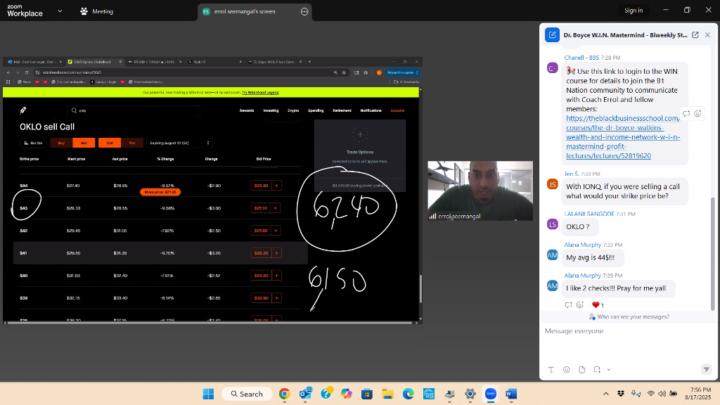720x405 pixels.
Task: Add emoji reaction under last message
Action: pyautogui.click(x=580, y=304)
